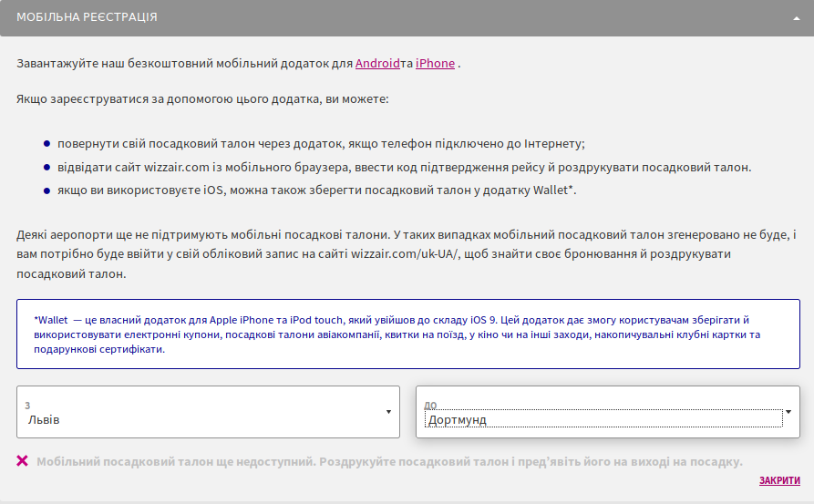Select the Дортмунд value in the destination field

pos(456,420)
